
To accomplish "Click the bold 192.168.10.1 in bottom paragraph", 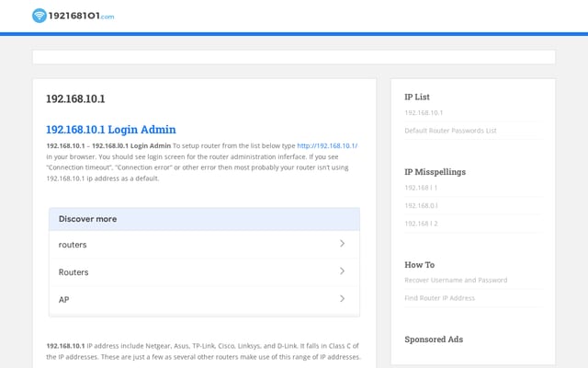I will pyautogui.click(x=65, y=346).
